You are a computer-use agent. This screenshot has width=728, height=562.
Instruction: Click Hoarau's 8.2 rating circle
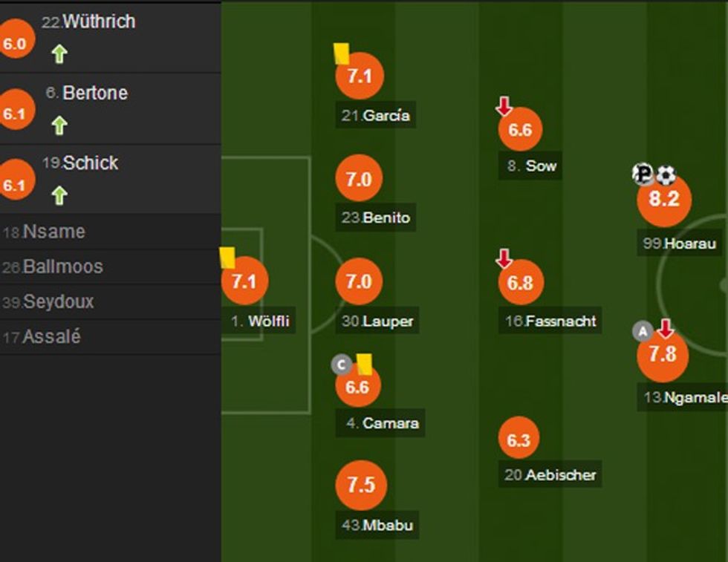tap(664, 200)
